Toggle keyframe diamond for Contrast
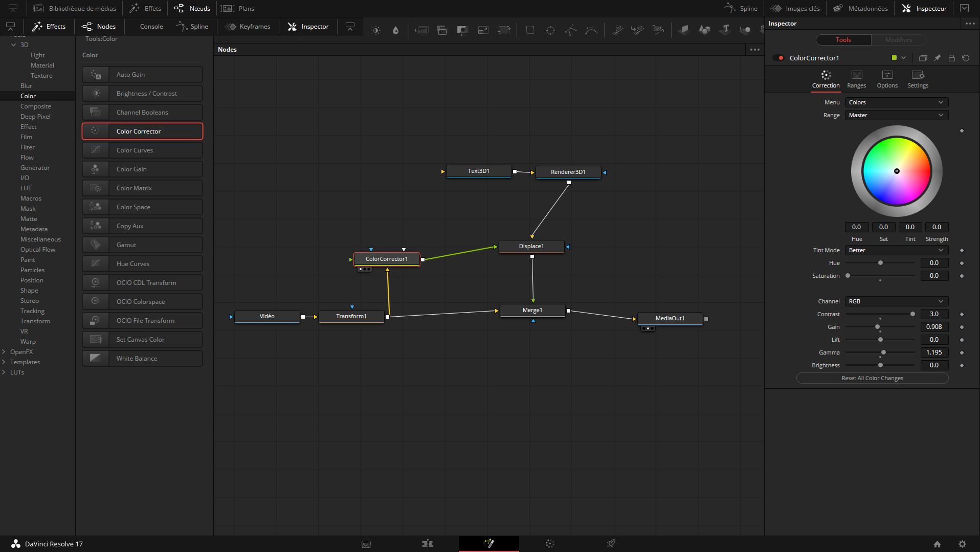 tap(962, 314)
